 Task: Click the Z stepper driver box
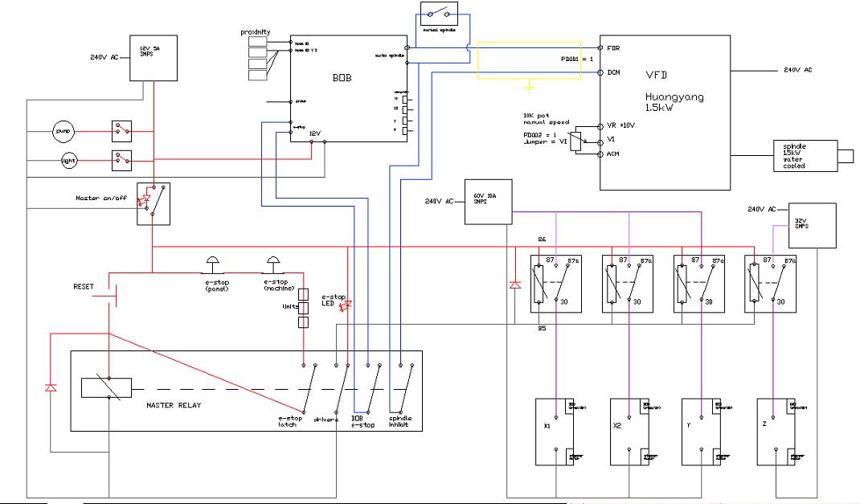pos(776,432)
